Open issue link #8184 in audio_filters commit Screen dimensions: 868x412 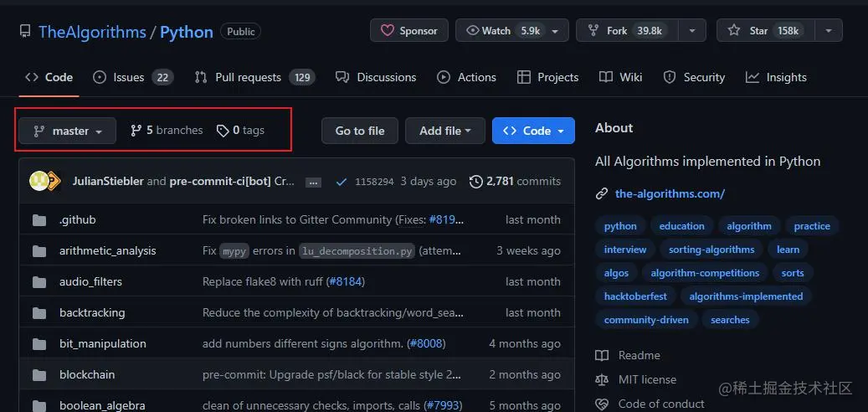346,282
